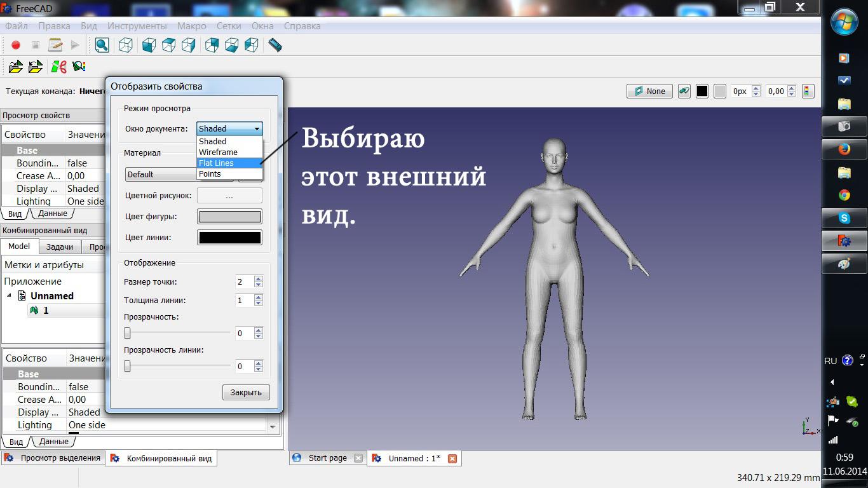Open the macro editor notepad icon
Screen dimensions: 868x488
[55, 45]
